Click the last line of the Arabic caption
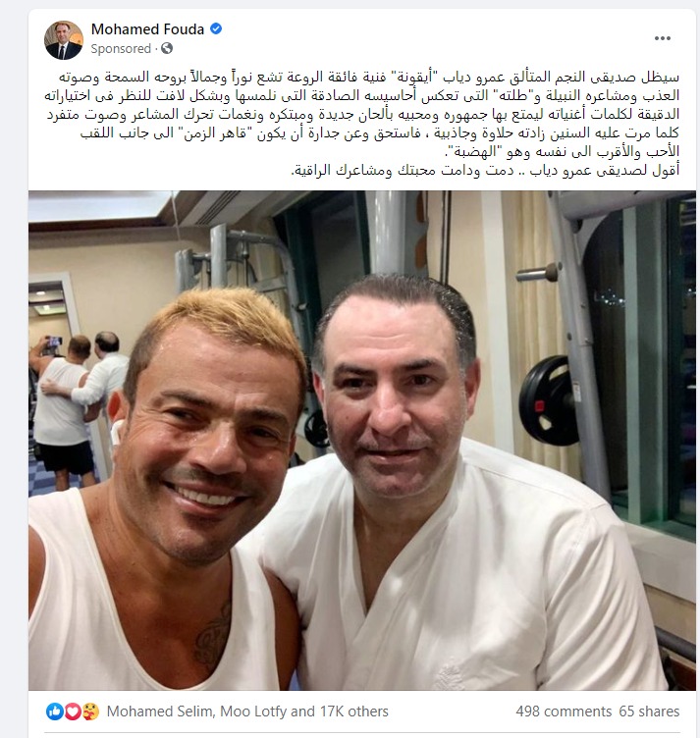This screenshot has width=700, height=738. tap(485, 171)
